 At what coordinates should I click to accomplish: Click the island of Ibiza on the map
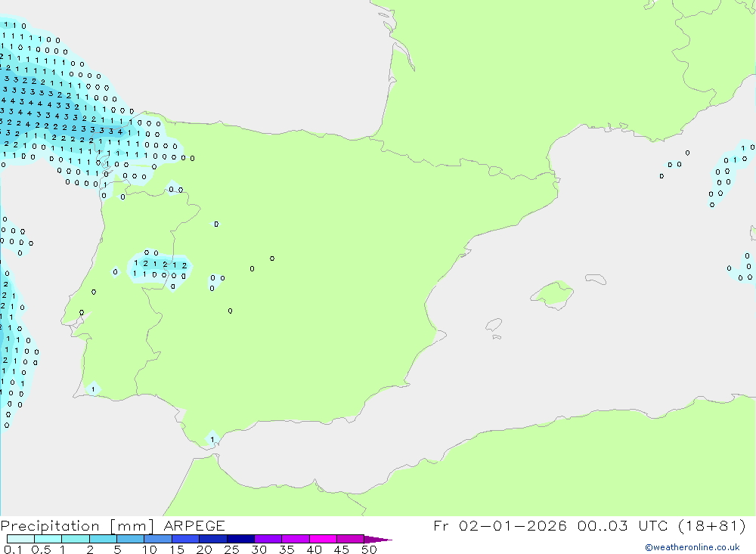point(494,325)
